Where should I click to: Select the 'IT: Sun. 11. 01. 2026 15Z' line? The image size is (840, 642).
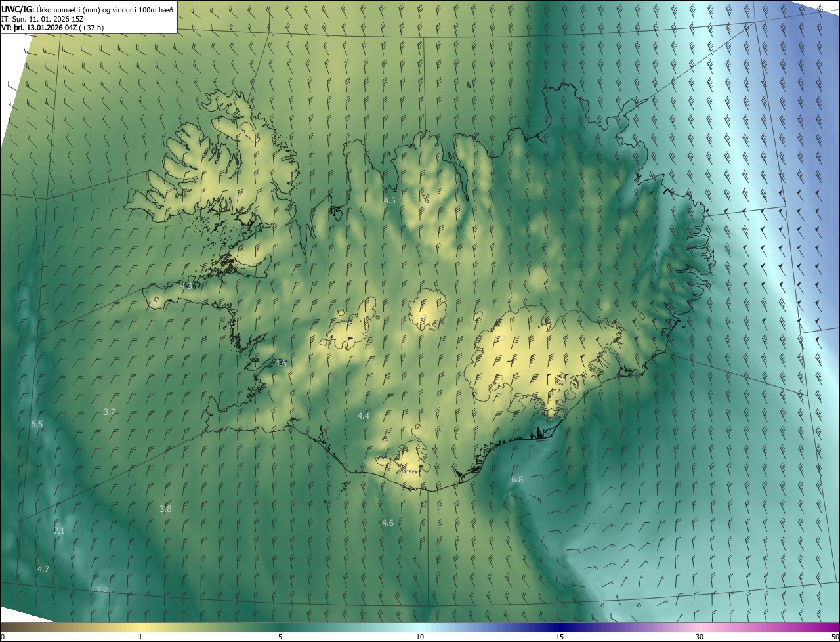(x=43, y=18)
